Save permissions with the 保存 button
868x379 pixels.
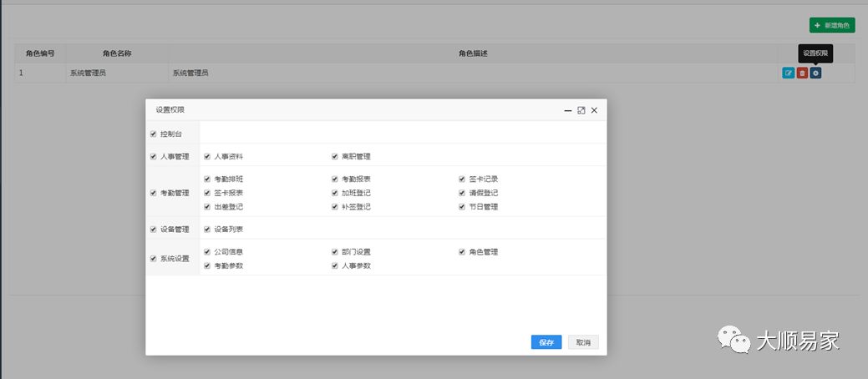coord(546,342)
